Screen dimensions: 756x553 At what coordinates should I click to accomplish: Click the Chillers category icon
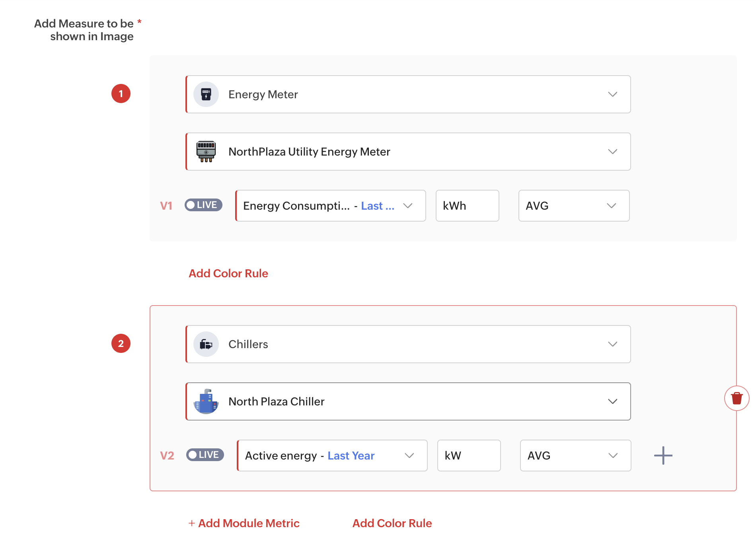206,344
